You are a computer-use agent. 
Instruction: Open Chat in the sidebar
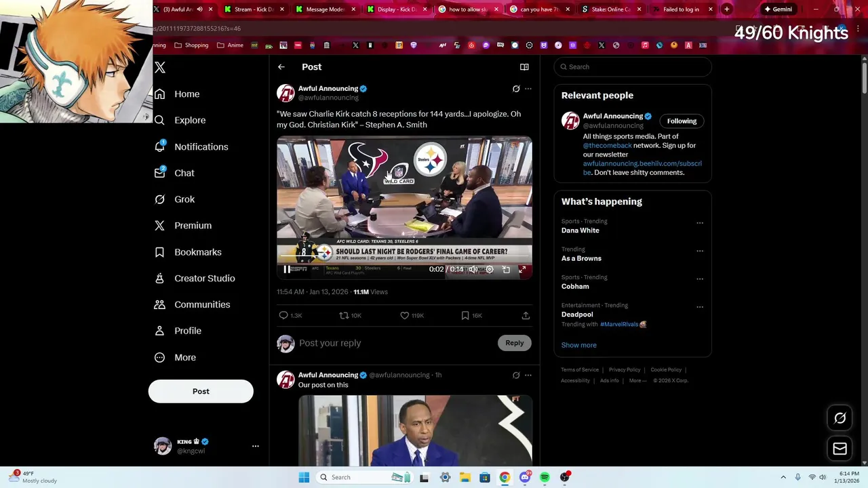pyautogui.click(x=174, y=174)
